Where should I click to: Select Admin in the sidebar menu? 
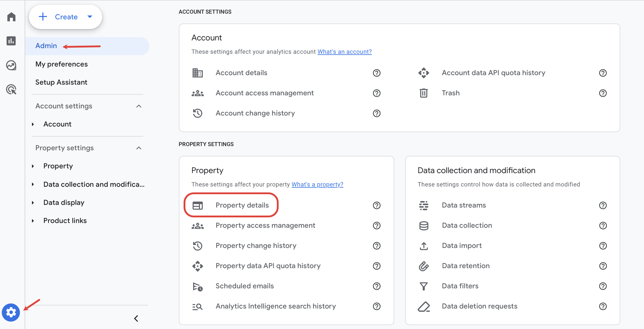(46, 46)
